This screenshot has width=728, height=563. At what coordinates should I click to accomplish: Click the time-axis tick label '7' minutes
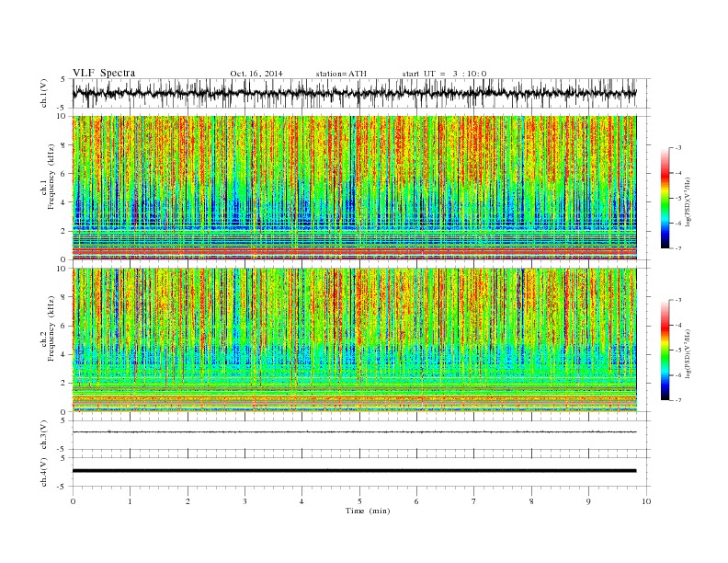(474, 501)
